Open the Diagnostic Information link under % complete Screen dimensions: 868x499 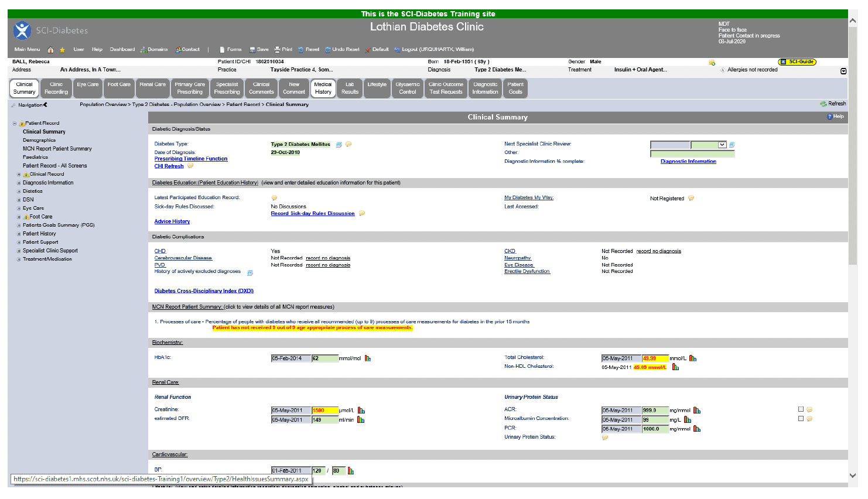coord(688,162)
